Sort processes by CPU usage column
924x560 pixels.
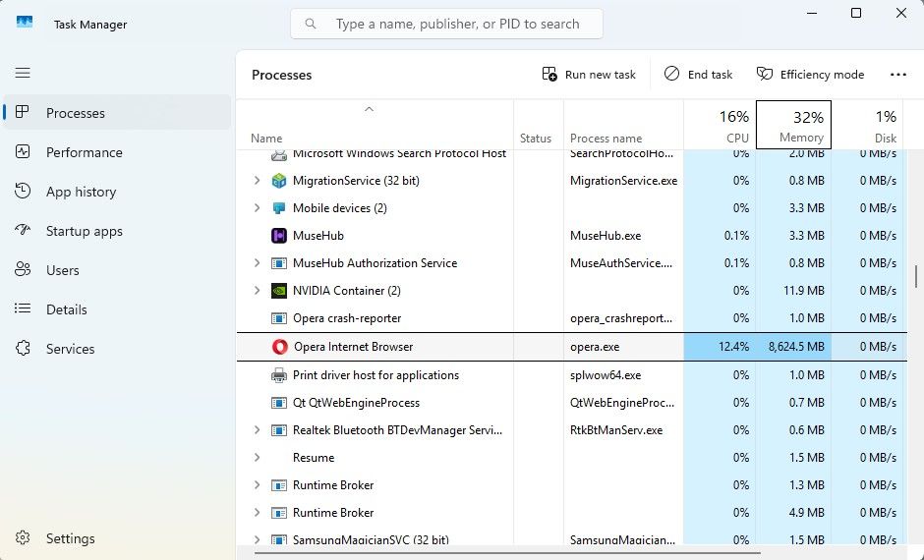[720, 124]
